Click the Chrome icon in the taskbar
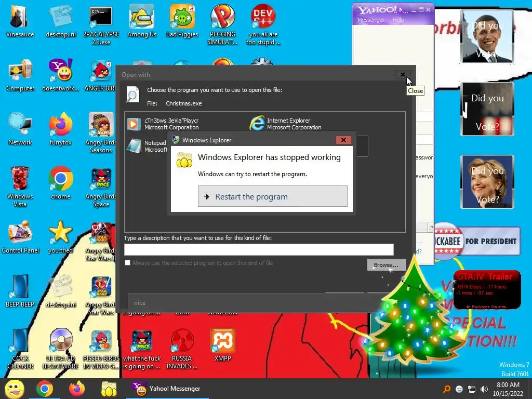Image resolution: width=532 pixels, height=399 pixels. point(45,389)
